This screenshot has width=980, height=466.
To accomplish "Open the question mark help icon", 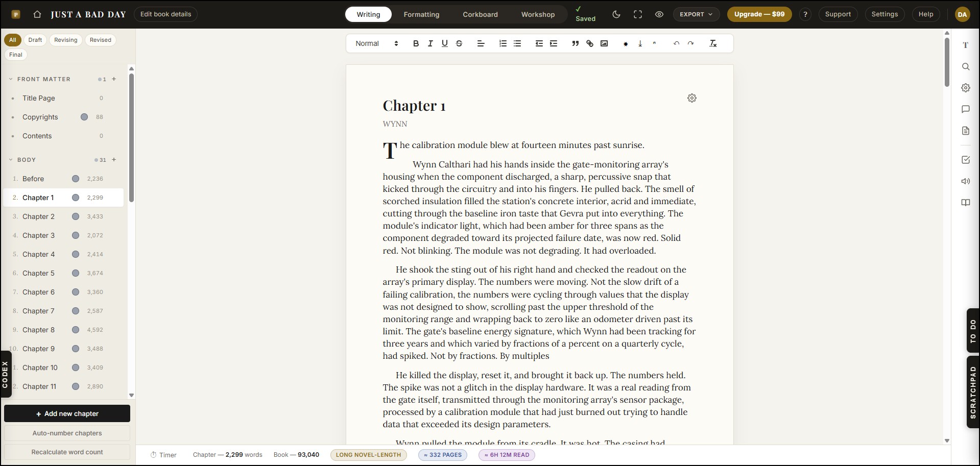I will 805,14.
